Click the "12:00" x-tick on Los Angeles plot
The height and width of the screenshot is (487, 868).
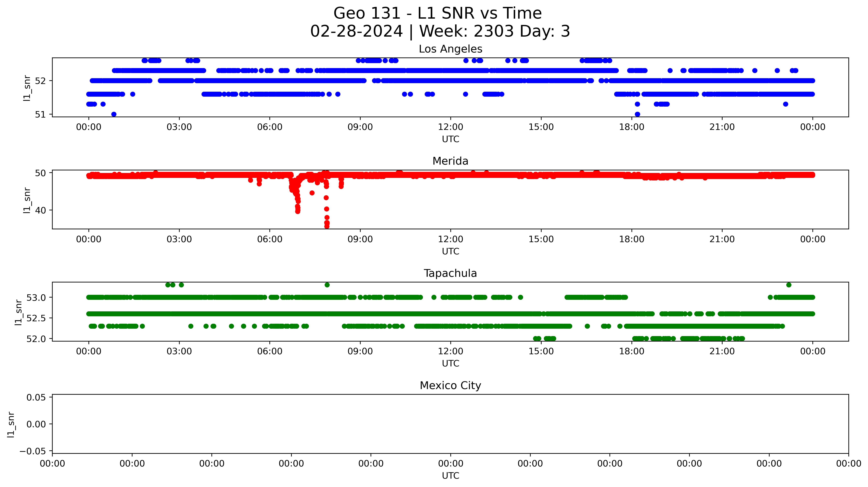[x=451, y=127]
